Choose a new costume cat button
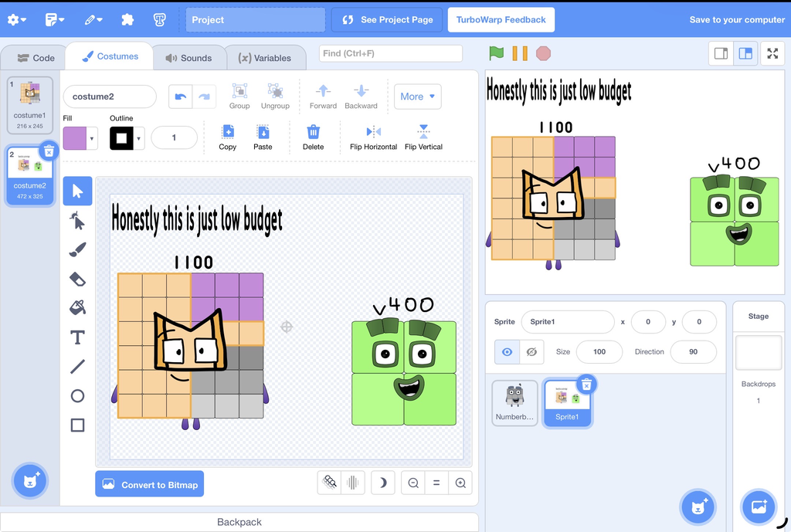Screen dimensions: 791x532 coord(30,480)
